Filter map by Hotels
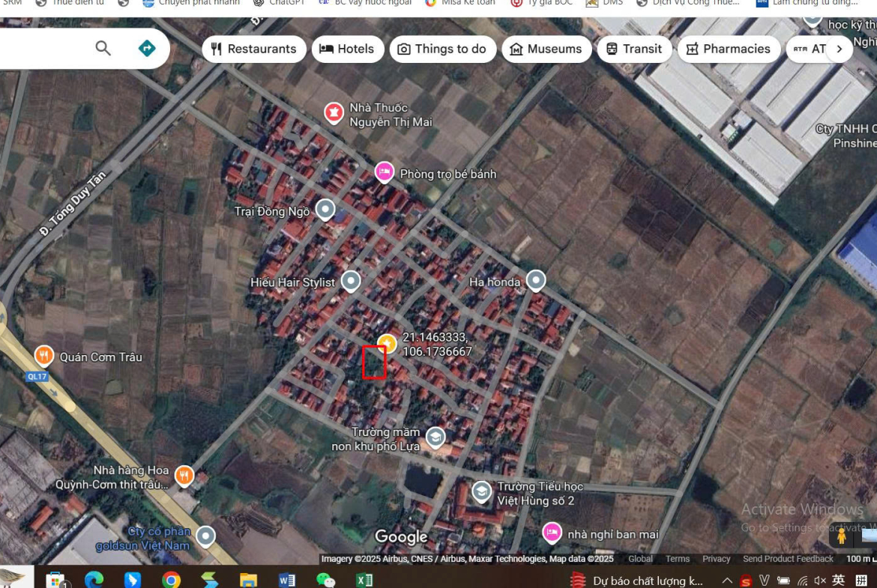 [x=348, y=49]
